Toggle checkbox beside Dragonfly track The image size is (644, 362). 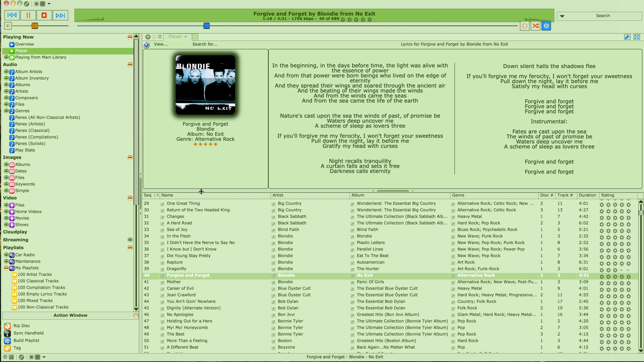pos(162,269)
